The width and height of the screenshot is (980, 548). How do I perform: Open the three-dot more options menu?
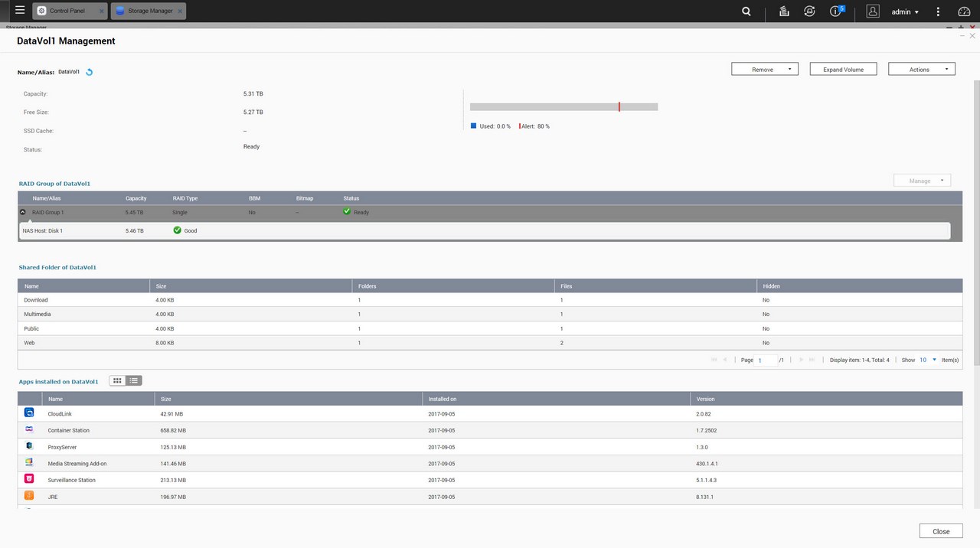coord(938,11)
